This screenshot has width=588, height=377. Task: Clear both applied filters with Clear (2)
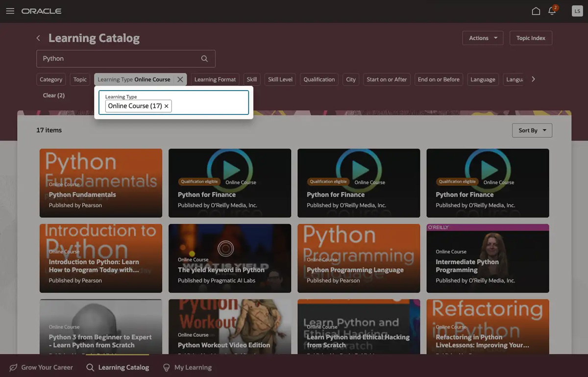tap(53, 96)
